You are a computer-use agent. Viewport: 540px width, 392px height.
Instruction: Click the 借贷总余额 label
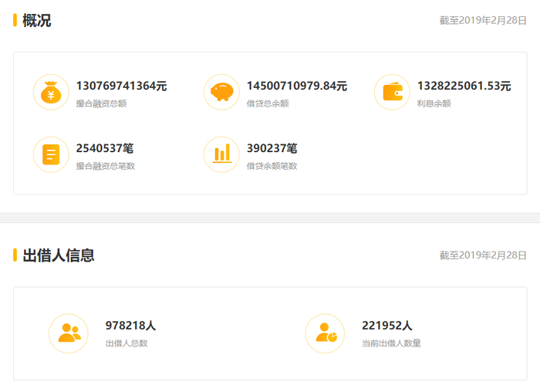[268, 103]
